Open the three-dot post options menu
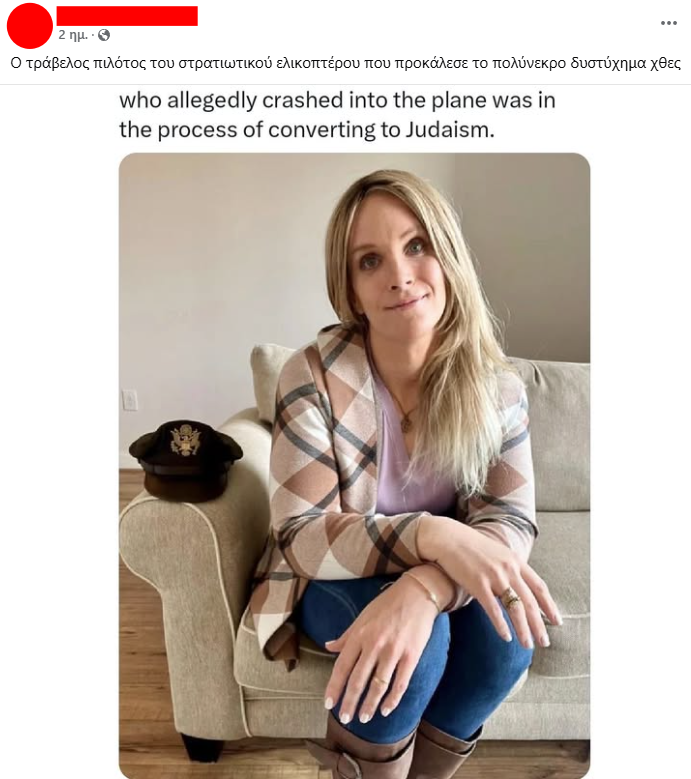The image size is (691, 779). point(669,23)
